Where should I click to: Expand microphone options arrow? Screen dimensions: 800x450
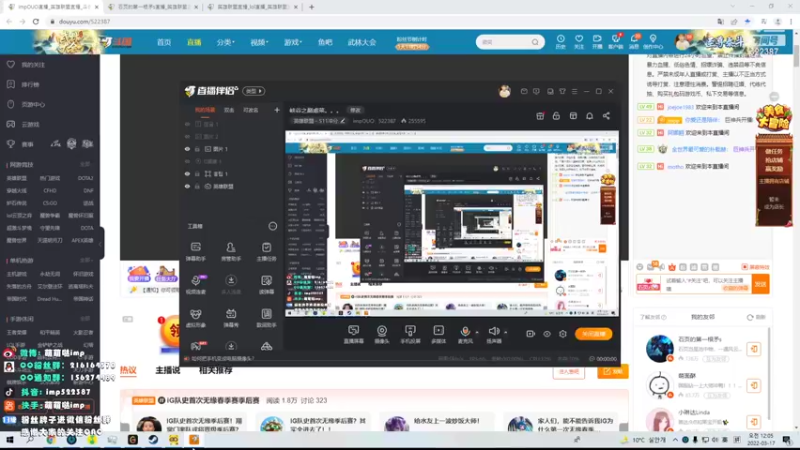pyautogui.click(x=477, y=333)
